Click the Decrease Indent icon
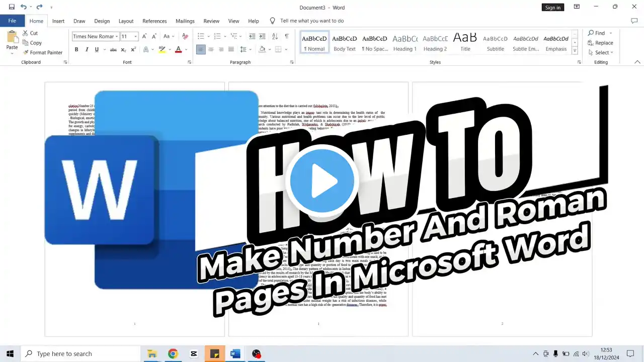 pyautogui.click(x=252, y=36)
